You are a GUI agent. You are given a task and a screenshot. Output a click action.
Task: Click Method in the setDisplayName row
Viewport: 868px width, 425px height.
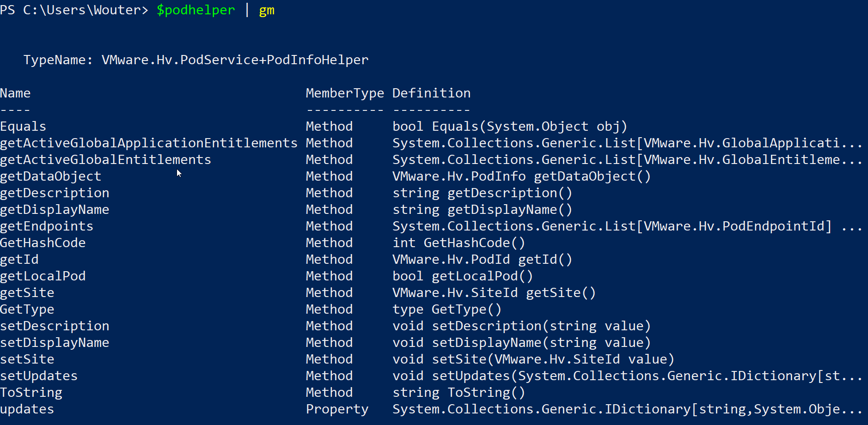pyautogui.click(x=329, y=343)
